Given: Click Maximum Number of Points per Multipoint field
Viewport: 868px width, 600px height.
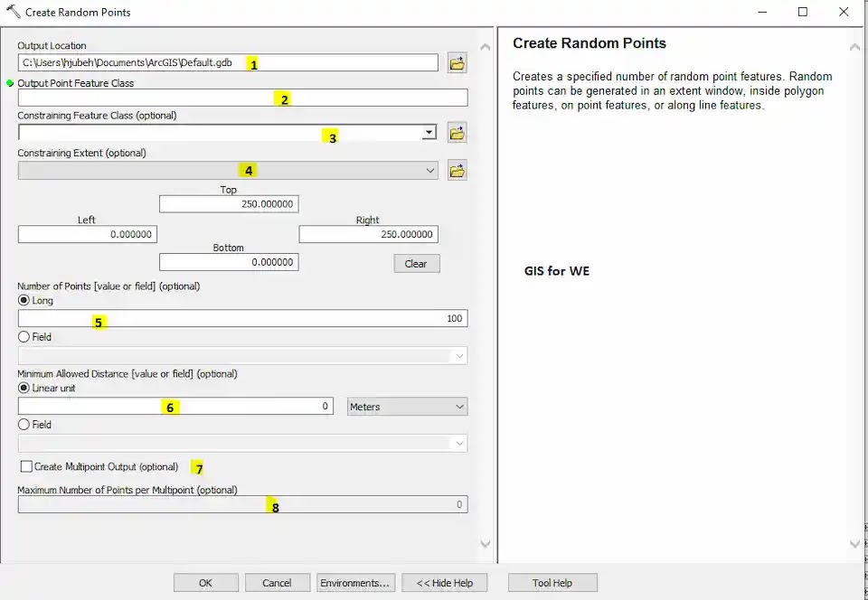Looking at the screenshot, I should (x=242, y=504).
